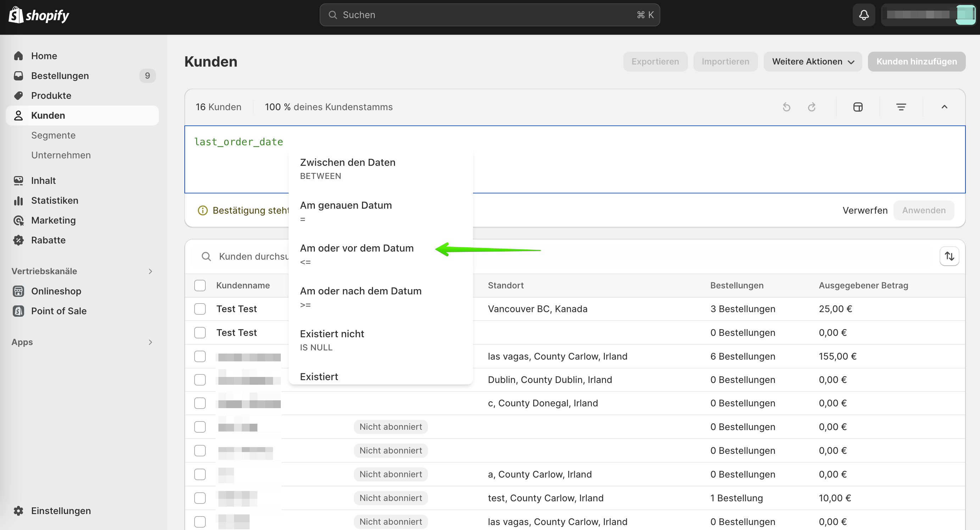
Task: Click the Rabatte discount badge icon
Action: (x=18, y=240)
